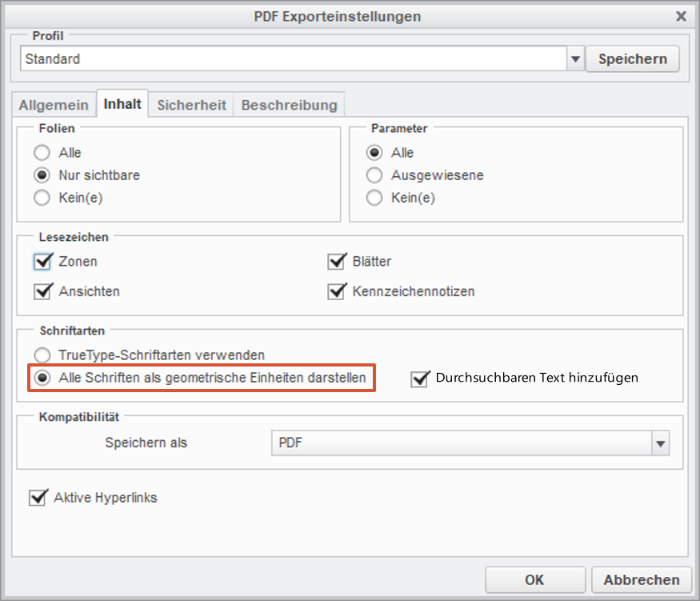Image resolution: width=700 pixels, height=601 pixels.
Task: Confirm settings with the OK button
Action: click(534, 580)
